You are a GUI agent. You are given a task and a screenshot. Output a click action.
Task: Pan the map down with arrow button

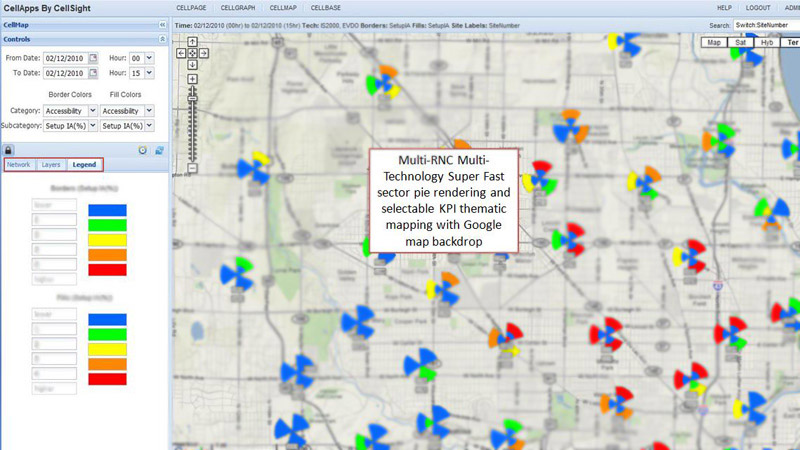(x=192, y=64)
